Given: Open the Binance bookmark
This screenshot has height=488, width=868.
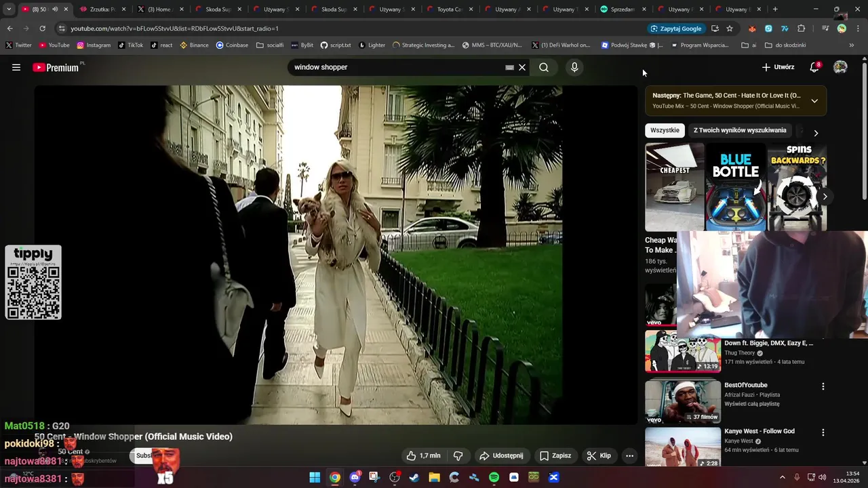Looking at the screenshot, I should tap(195, 45).
